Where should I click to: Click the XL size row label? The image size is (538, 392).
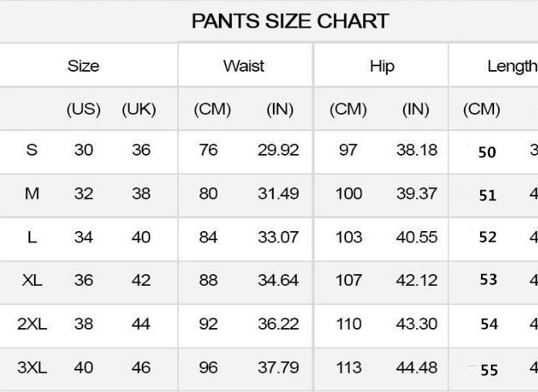[32, 280]
